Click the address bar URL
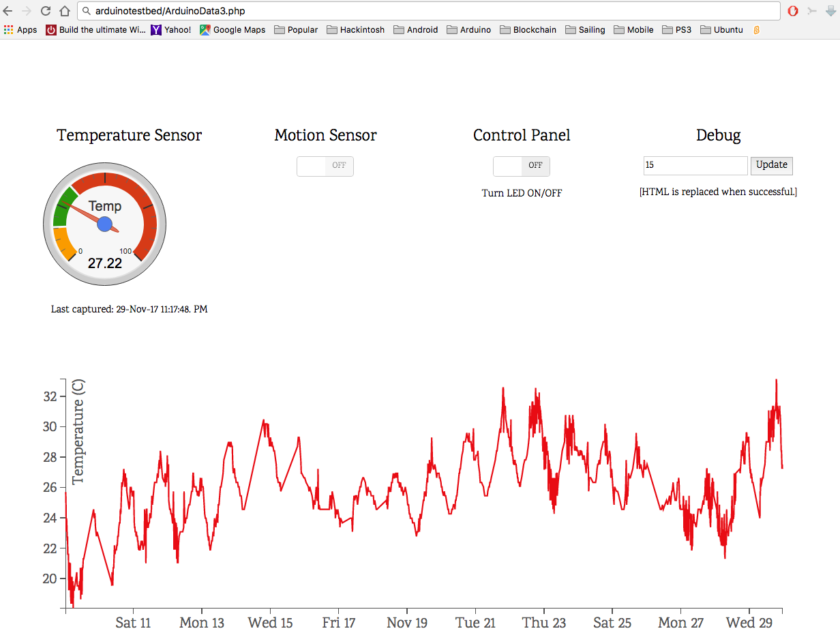 pos(170,11)
